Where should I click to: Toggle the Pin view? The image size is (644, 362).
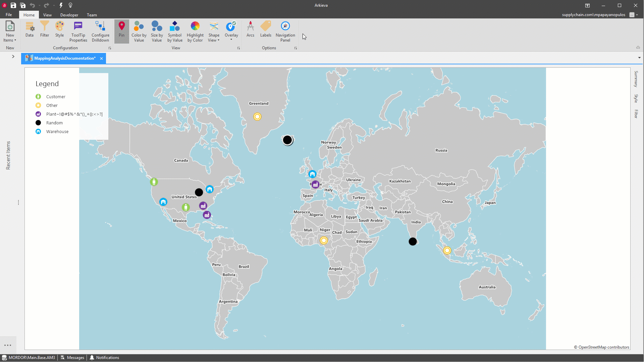click(x=121, y=32)
